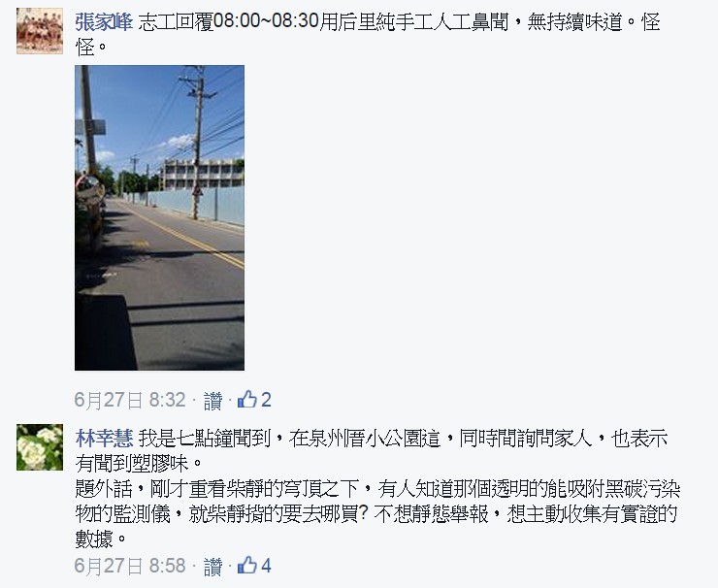Like 張家峰's comment via the 讚 link

[x=212, y=401]
